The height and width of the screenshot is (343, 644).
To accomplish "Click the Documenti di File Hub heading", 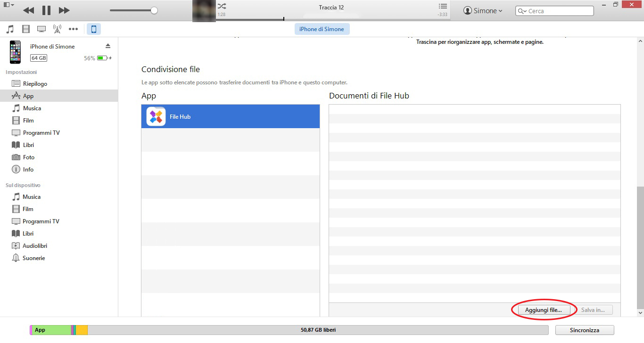I will 369,96.
